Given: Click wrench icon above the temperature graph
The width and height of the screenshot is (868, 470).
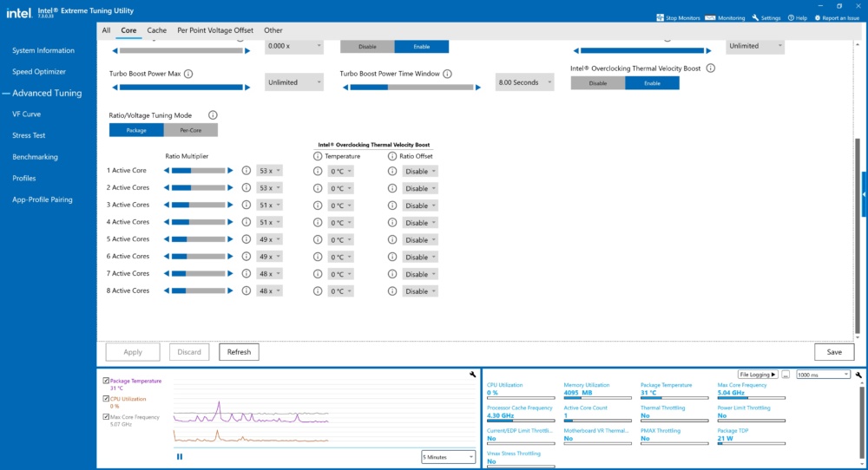Looking at the screenshot, I should (x=472, y=375).
